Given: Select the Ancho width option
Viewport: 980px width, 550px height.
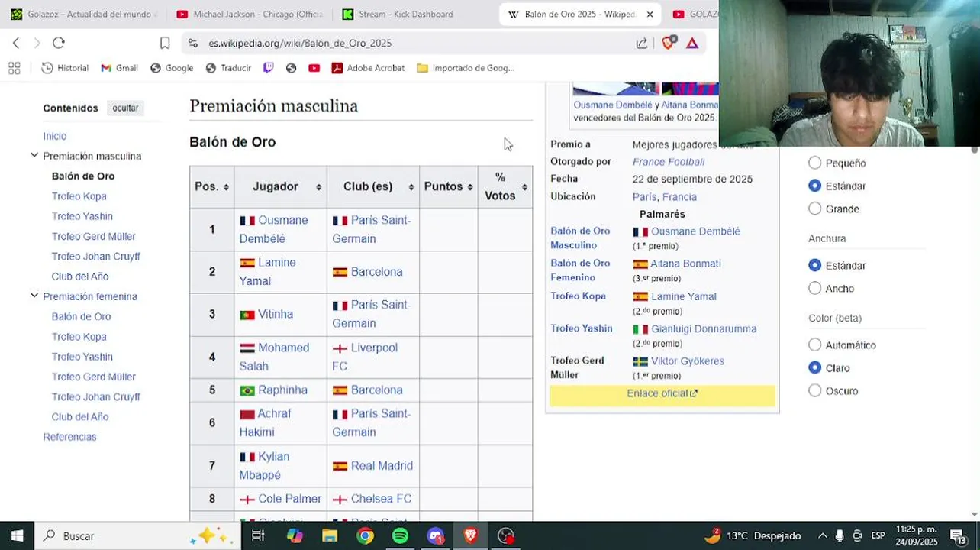Looking at the screenshot, I should 815,288.
